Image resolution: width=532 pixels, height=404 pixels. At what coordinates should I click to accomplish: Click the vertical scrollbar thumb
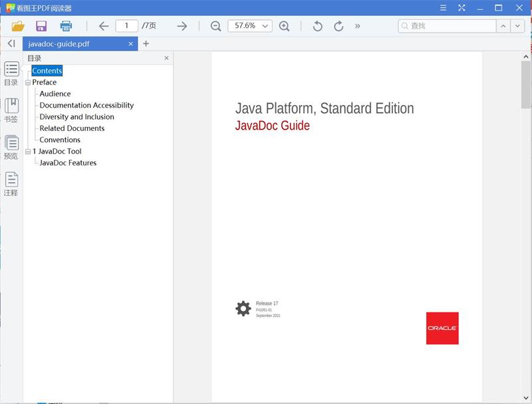click(526, 85)
